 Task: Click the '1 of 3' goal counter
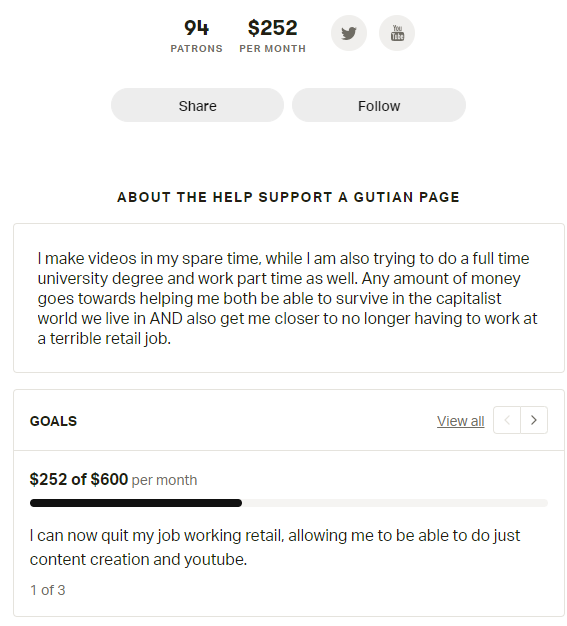point(48,590)
